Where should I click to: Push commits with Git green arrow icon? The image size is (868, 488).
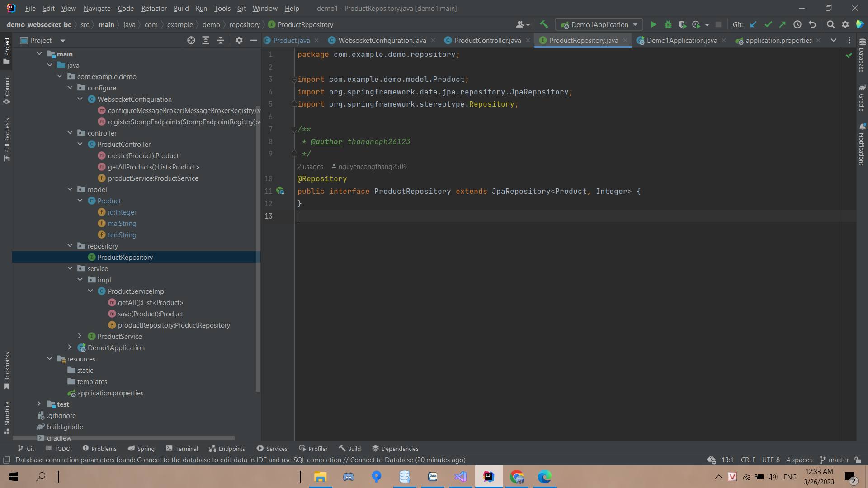coord(783,25)
